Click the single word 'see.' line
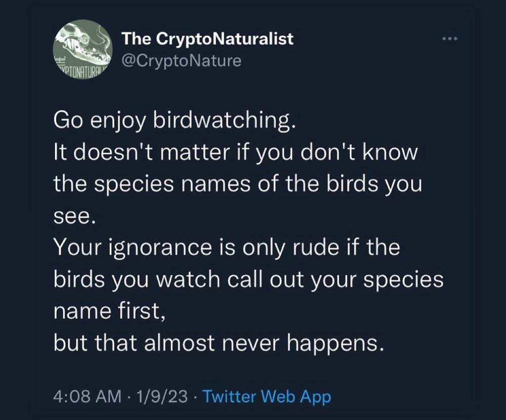 click(74, 216)
